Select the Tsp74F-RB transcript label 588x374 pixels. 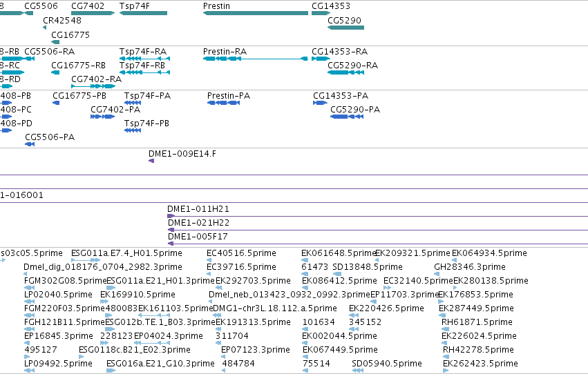(142, 65)
